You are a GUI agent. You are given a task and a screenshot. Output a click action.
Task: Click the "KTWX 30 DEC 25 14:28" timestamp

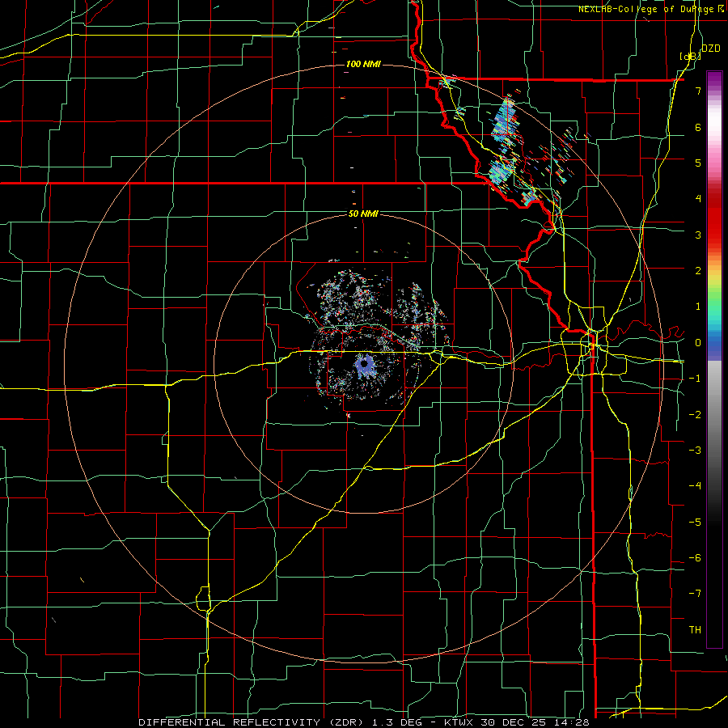click(x=517, y=722)
